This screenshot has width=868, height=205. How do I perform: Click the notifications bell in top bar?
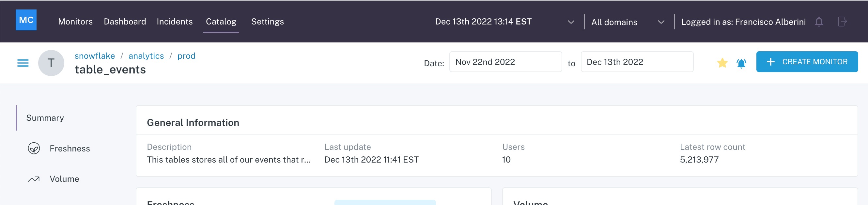point(819,22)
